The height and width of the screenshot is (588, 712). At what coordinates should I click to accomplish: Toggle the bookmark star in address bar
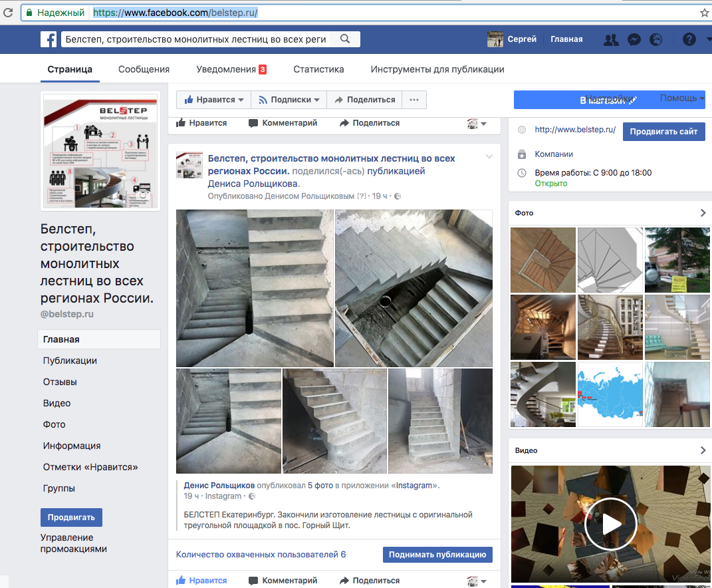click(x=705, y=13)
